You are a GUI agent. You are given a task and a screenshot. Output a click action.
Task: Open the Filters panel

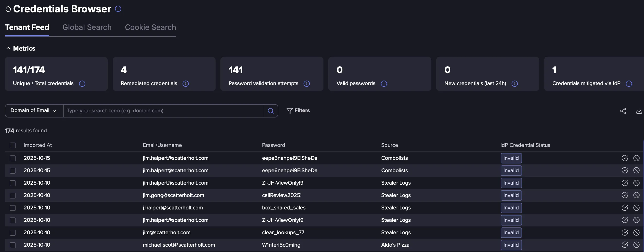[298, 111]
